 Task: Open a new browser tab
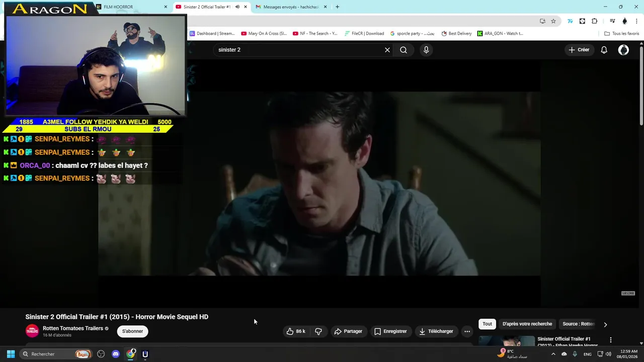337,7
